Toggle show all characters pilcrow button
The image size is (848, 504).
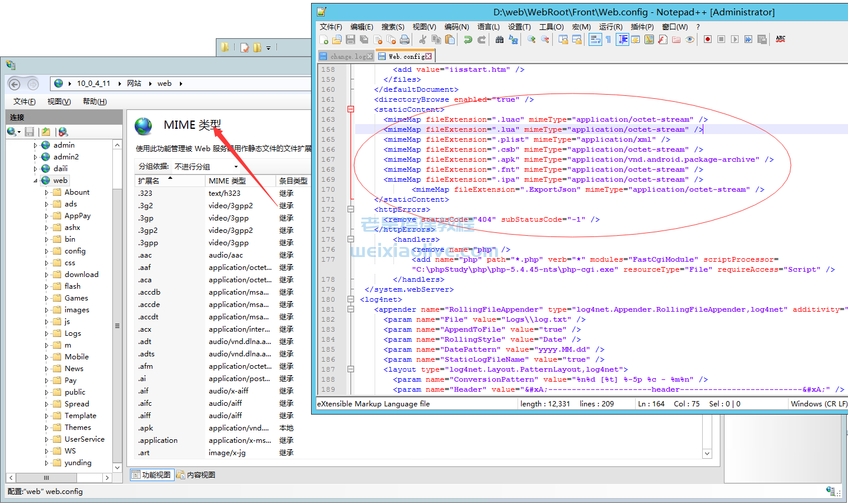pyautogui.click(x=608, y=39)
